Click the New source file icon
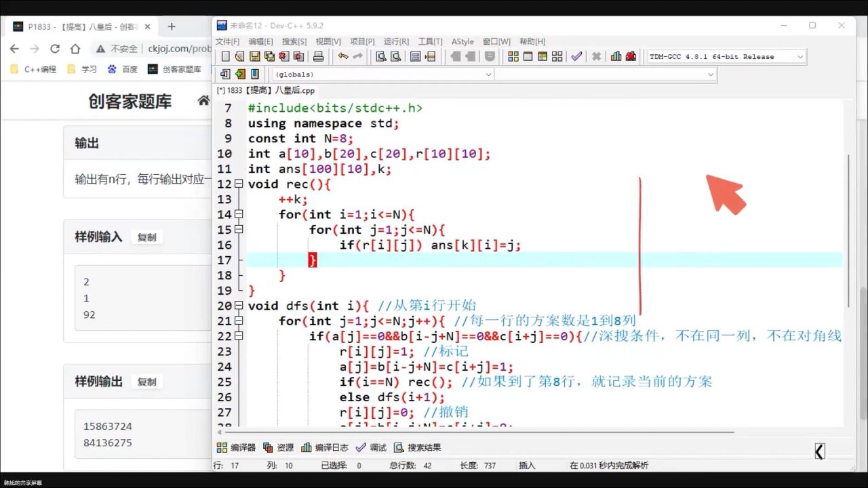868x488 pixels. [x=224, y=56]
